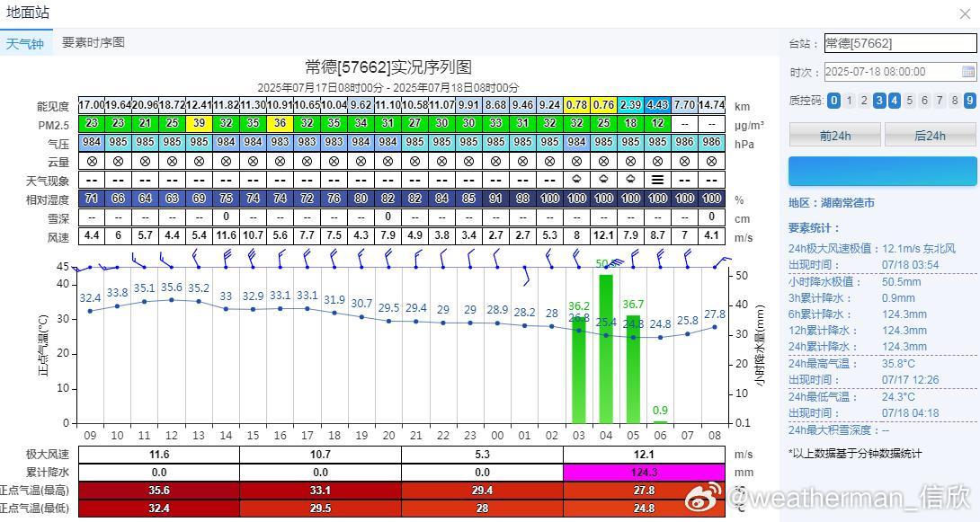Toggle quality control code 8
The width and height of the screenshot is (980, 522).
[x=954, y=100]
